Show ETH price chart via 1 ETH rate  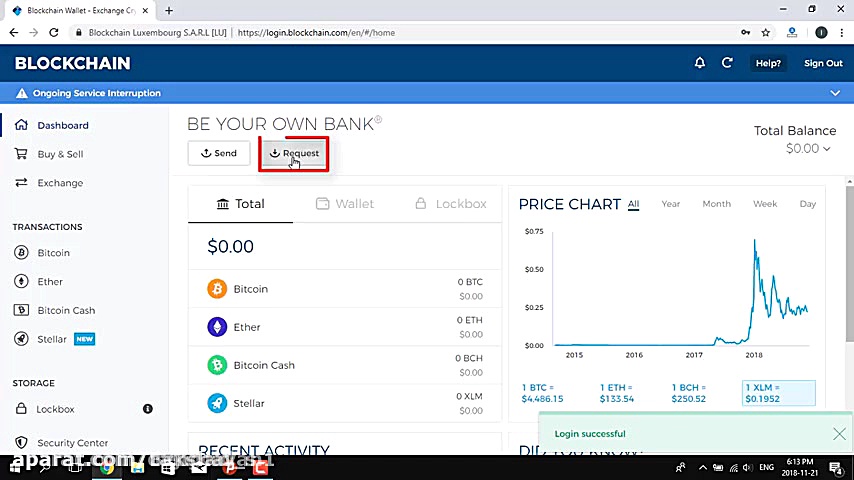point(617,393)
